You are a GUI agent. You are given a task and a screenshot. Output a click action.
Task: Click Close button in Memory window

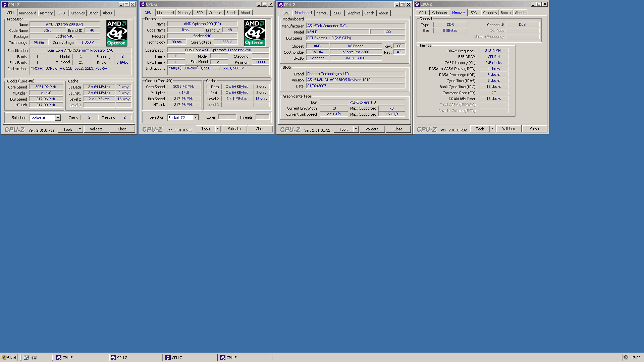pos(534,129)
